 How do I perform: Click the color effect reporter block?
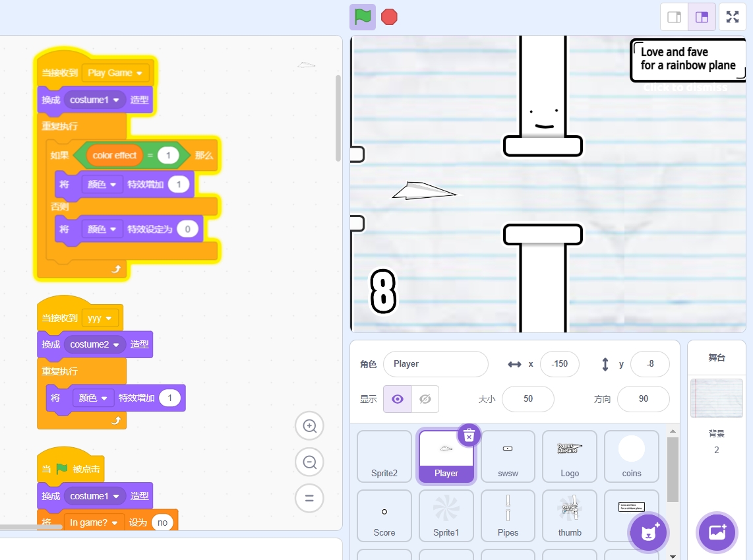pyautogui.click(x=114, y=155)
